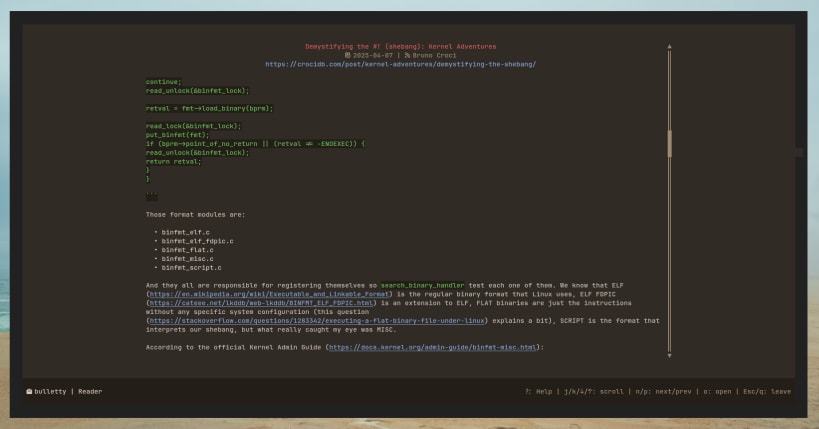
Task: Open the Wikipedia Executable and Linkable Format link
Action: (x=269, y=294)
